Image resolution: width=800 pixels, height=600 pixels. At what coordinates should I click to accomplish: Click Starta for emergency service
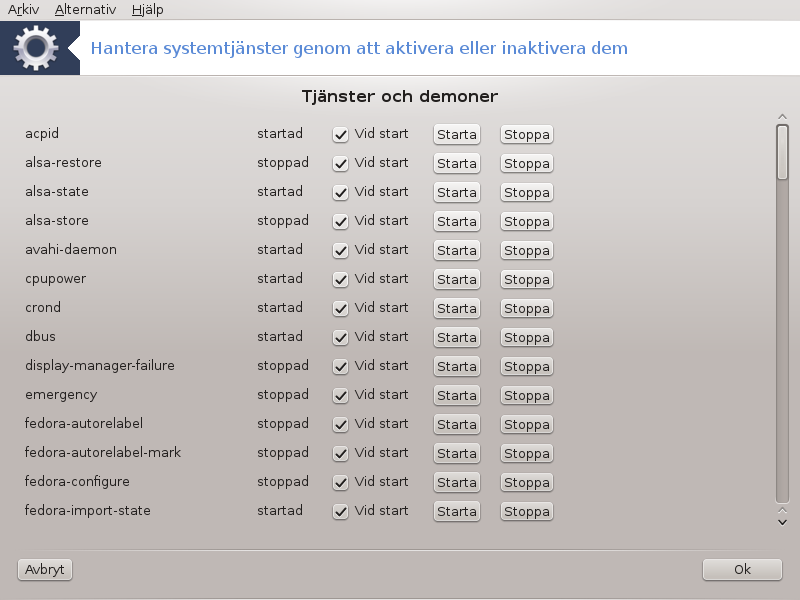pyautogui.click(x=457, y=395)
